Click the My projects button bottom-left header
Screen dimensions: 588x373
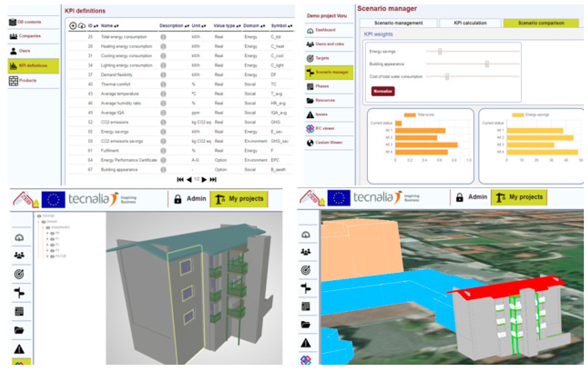tap(239, 199)
